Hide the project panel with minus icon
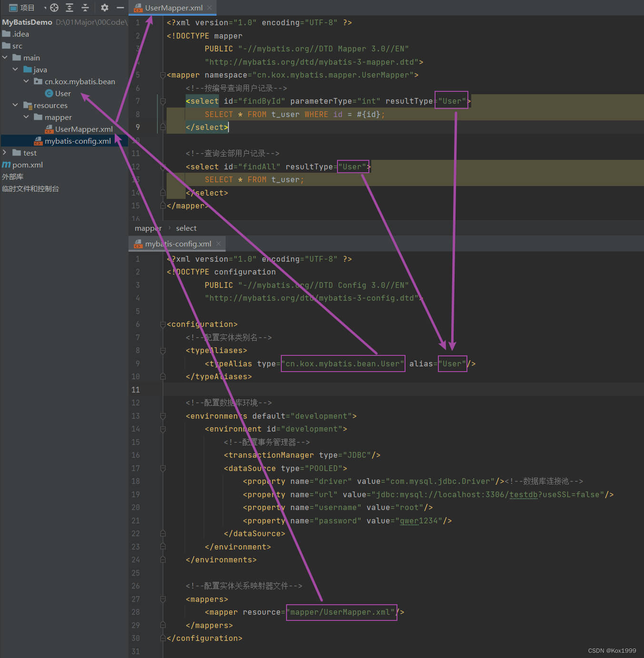 [x=120, y=8]
